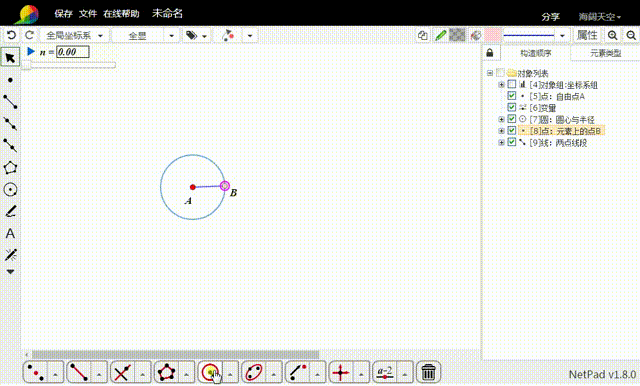Image resolution: width=640 pixels, height=386 pixels.
Task: Click the bottom point-on-line tool
Action: (x=297, y=373)
